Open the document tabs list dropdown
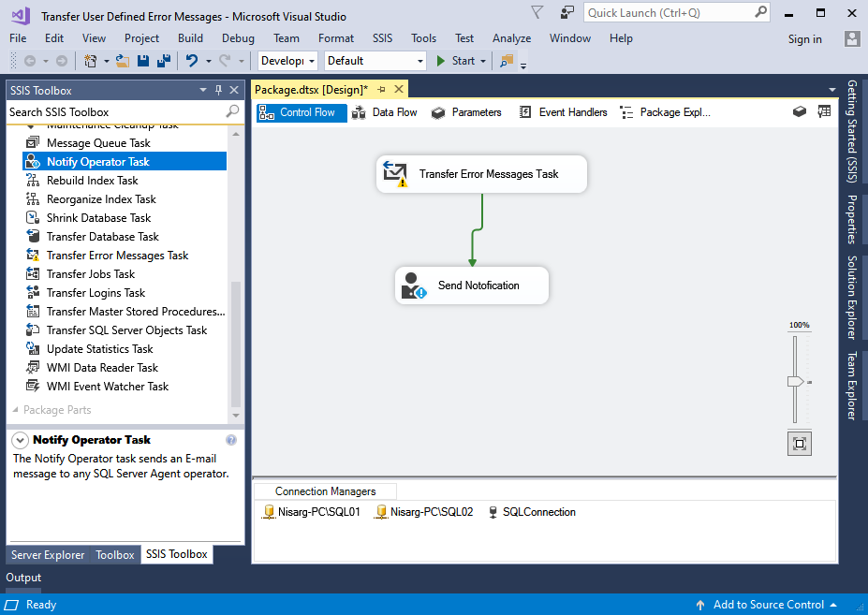Screen dimensions: 868x615 coord(832,90)
